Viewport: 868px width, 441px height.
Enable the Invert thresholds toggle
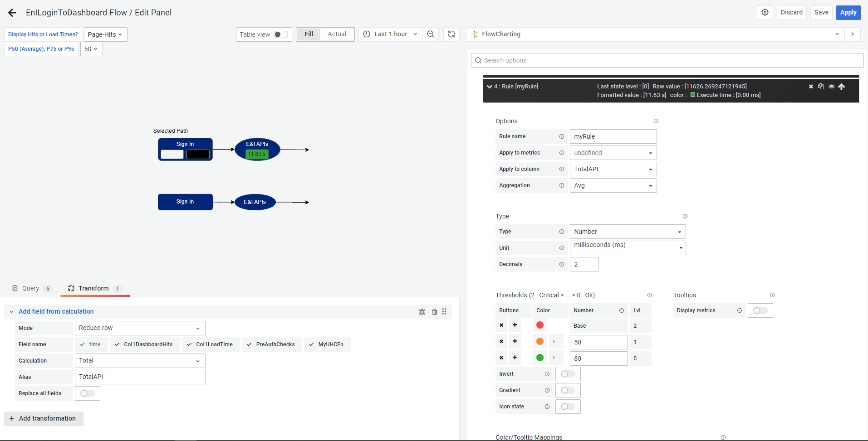click(568, 373)
